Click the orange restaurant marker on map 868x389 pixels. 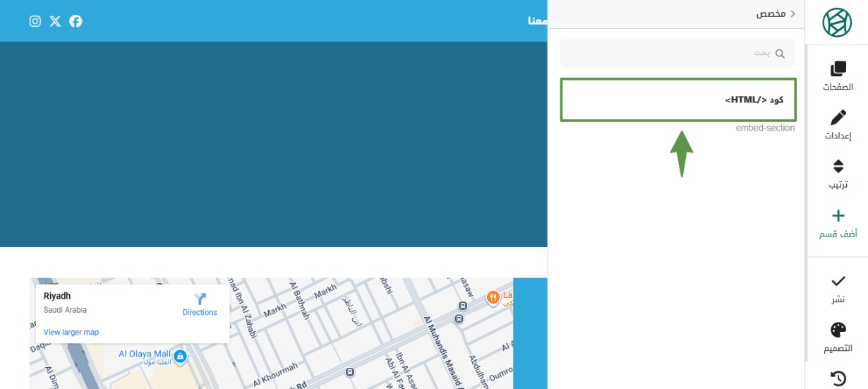tap(493, 298)
